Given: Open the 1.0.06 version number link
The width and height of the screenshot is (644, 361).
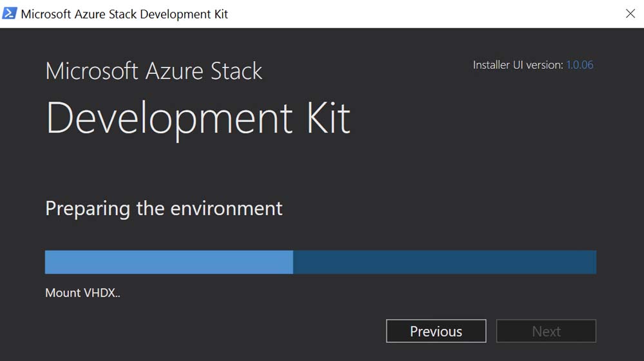Looking at the screenshot, I should point(580,65).
